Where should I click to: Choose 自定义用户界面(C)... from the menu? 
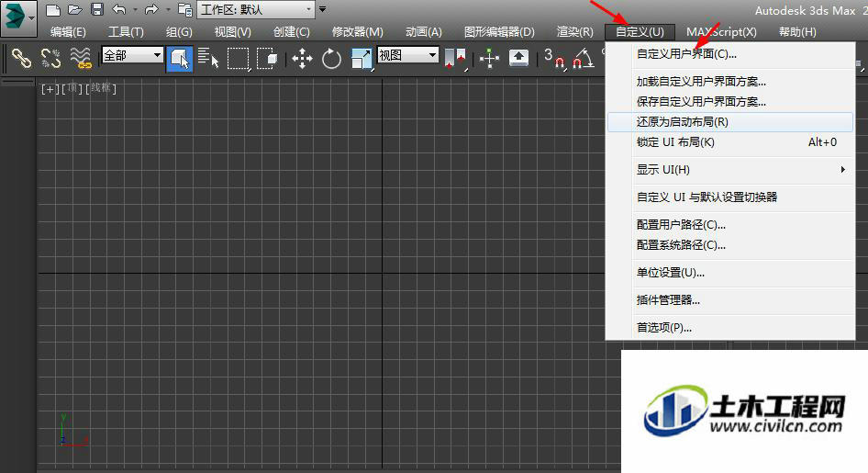coord(730,54)
